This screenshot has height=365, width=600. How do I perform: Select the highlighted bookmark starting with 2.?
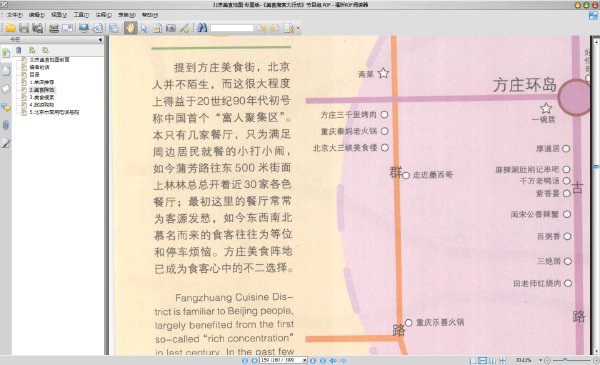[42, 90]
